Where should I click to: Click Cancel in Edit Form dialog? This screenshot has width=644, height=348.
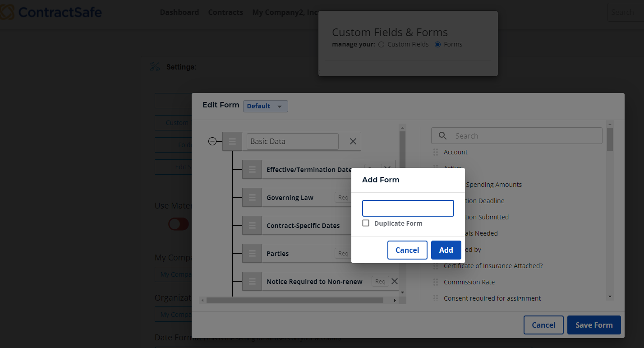[543, 325]
